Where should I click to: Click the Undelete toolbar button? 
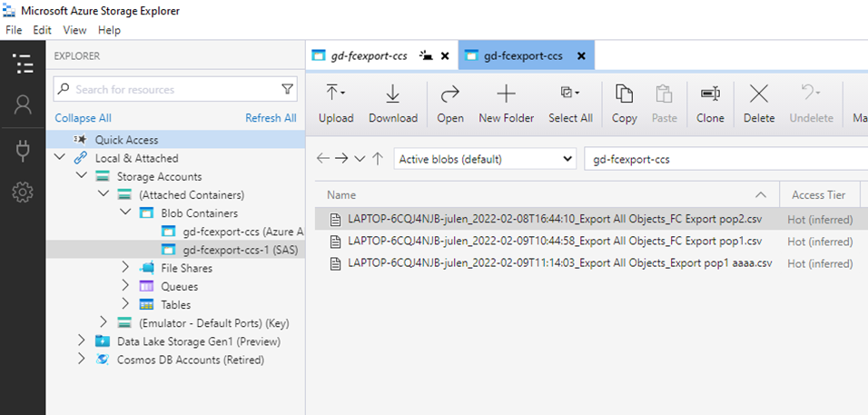811,104
